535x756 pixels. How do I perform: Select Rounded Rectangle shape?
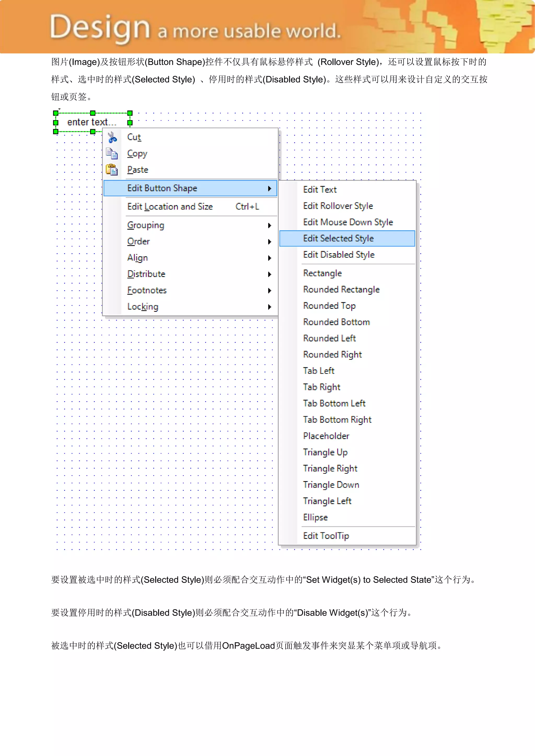[x=341, y=290]
